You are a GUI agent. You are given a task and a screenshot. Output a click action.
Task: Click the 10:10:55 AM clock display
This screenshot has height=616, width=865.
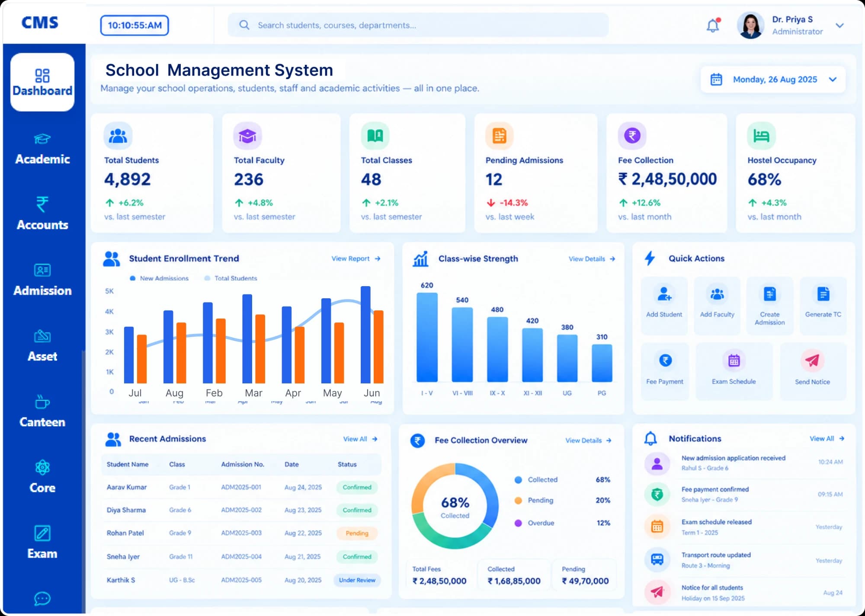coord(135,25)
